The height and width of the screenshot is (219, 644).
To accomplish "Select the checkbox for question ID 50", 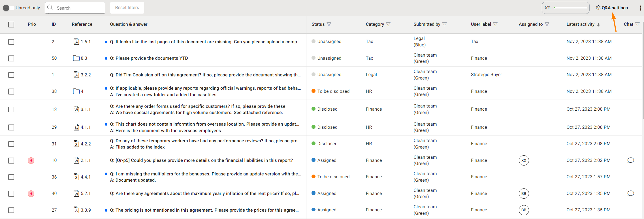I will 11,58.
